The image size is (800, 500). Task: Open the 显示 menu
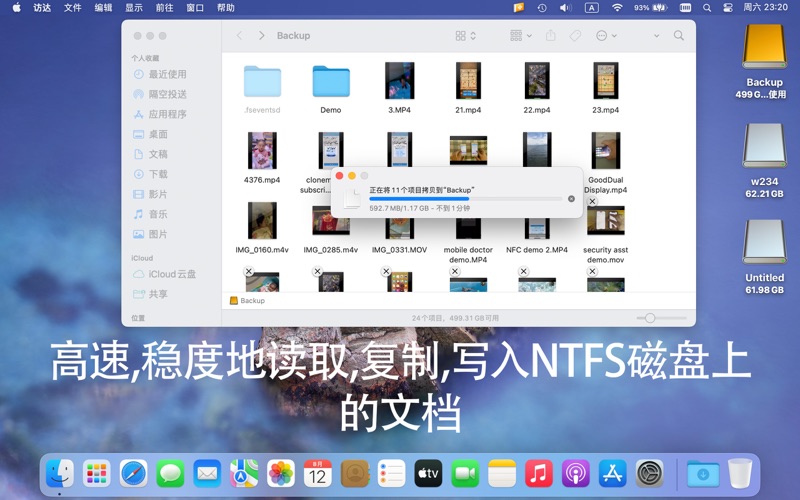click(x=134, y=8)
